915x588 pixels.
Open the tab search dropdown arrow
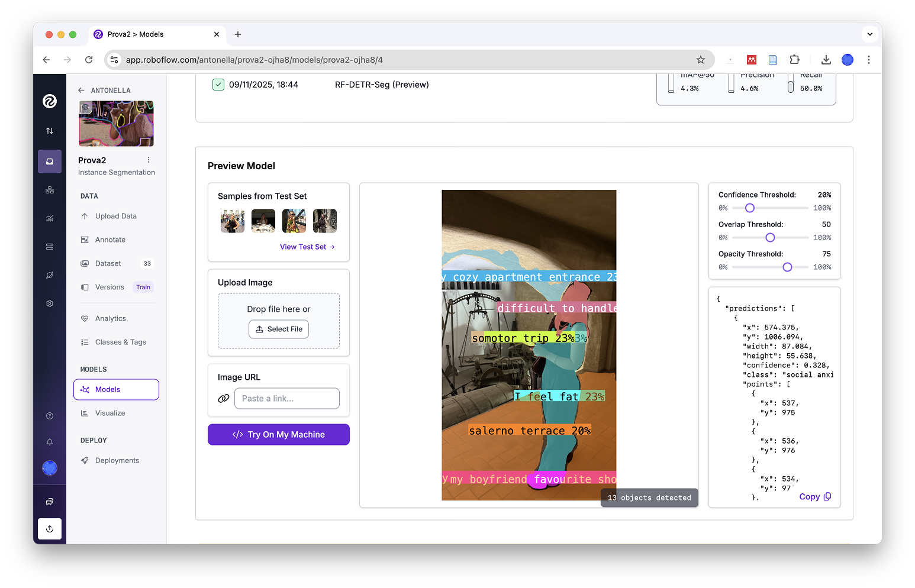(870, 34)
